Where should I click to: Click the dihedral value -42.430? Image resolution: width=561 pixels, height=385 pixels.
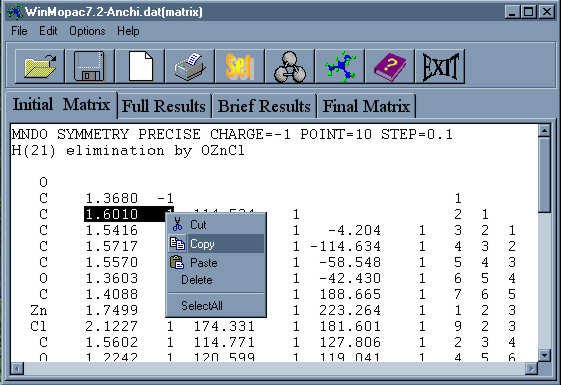click(x=350, y=278)
